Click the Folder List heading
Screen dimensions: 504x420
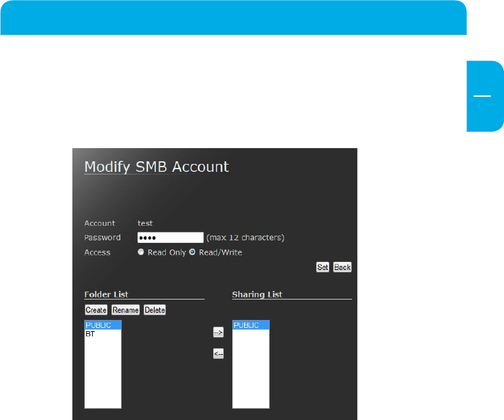(106, 294)
